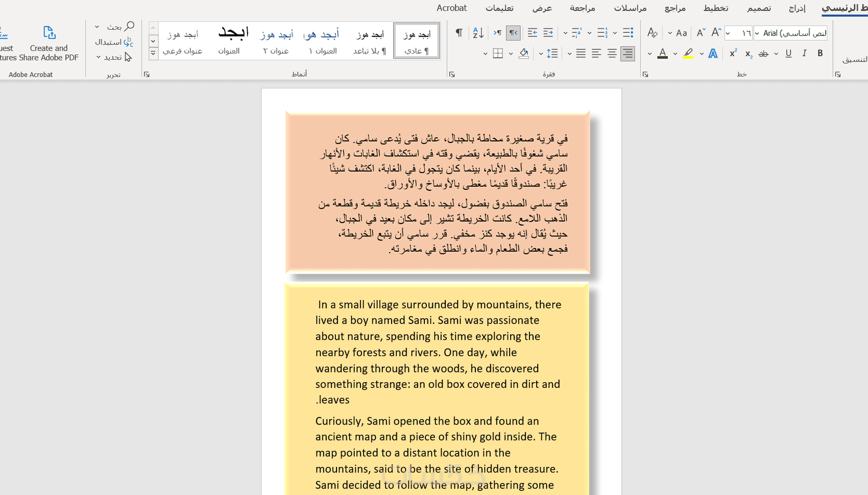The height and width of the screenshot is (495, 868).
Task: Sort the selected text A to Z
Action: (x=478, y=33)
